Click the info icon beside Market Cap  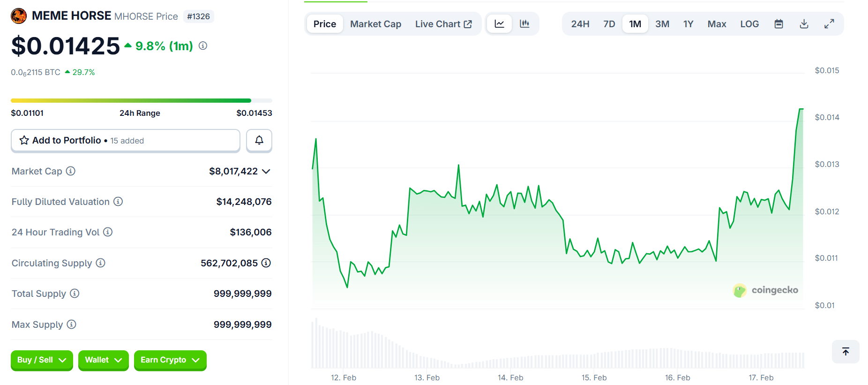71,171
